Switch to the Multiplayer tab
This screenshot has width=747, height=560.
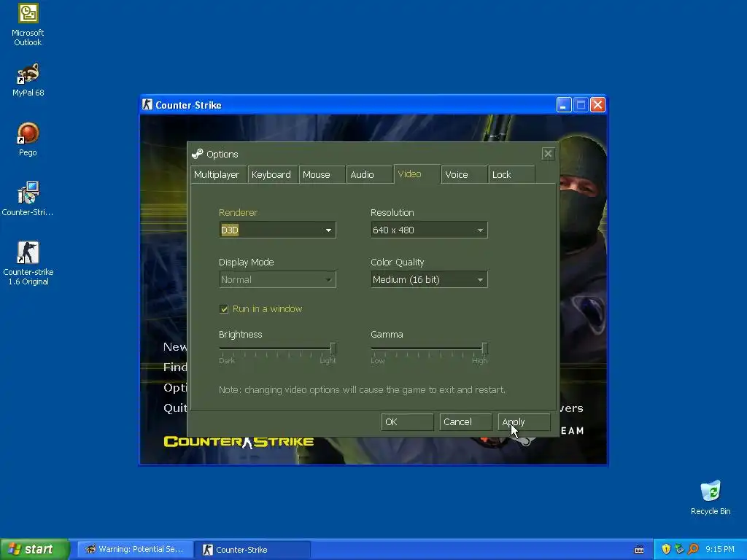click(x=219, y=174)
